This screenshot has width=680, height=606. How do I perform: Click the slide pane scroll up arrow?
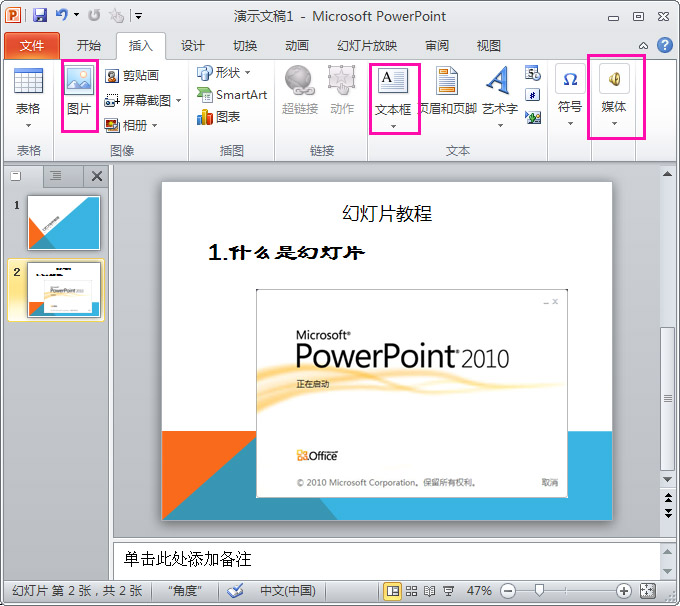pyautogui.click(x=667, y=174)
